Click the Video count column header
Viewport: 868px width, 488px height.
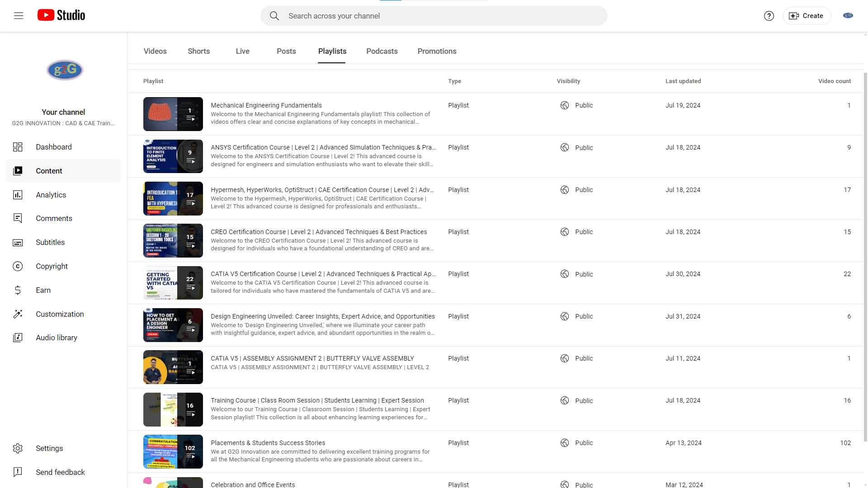[835, 81]
